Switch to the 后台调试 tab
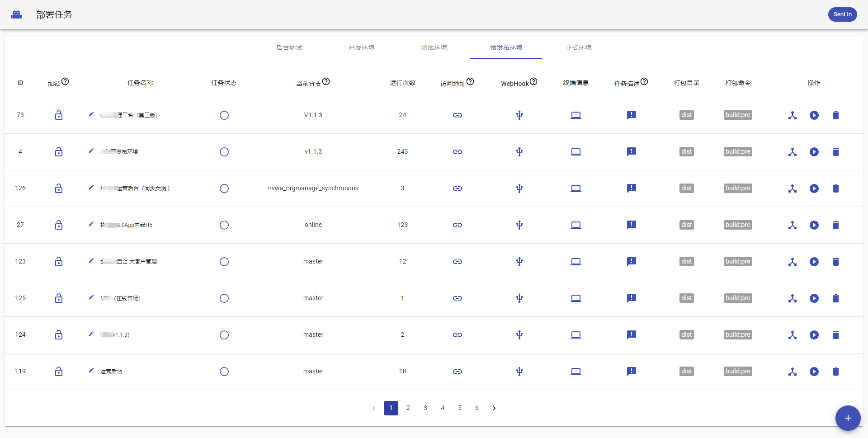 point(289,47)
